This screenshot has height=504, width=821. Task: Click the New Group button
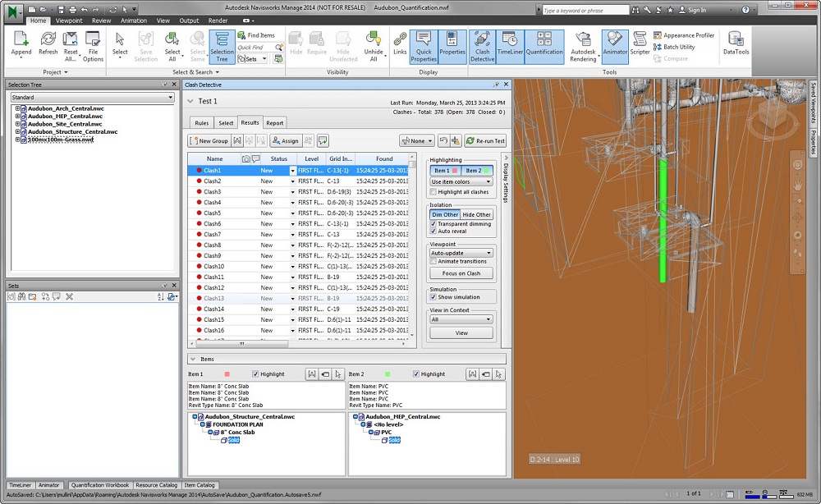[x=210, y=141]
